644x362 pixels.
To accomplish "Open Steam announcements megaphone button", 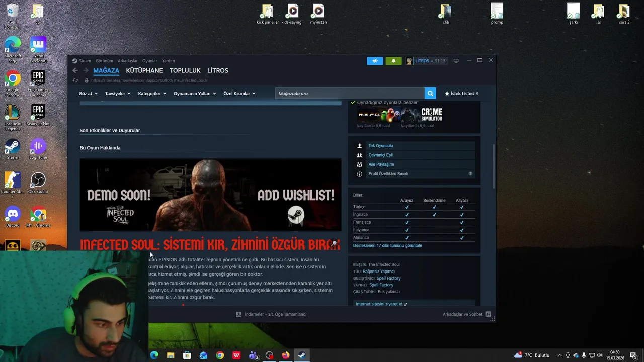I will tap(375, 61).
